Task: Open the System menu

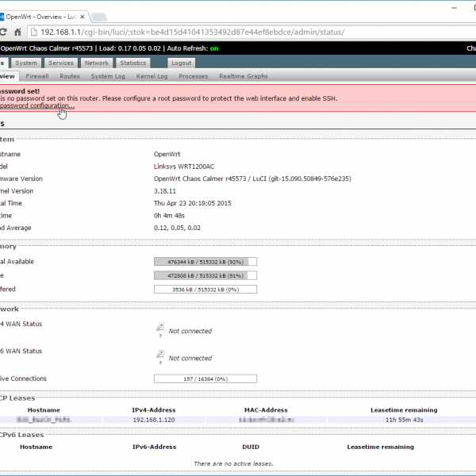Action: pyautogui.click(x=26, y=63)
